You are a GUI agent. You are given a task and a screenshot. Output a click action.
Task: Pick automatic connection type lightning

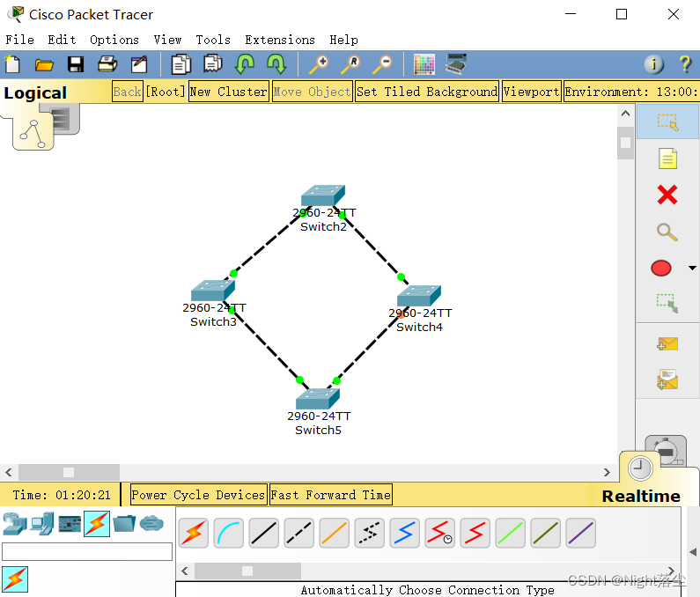(194, 533)
